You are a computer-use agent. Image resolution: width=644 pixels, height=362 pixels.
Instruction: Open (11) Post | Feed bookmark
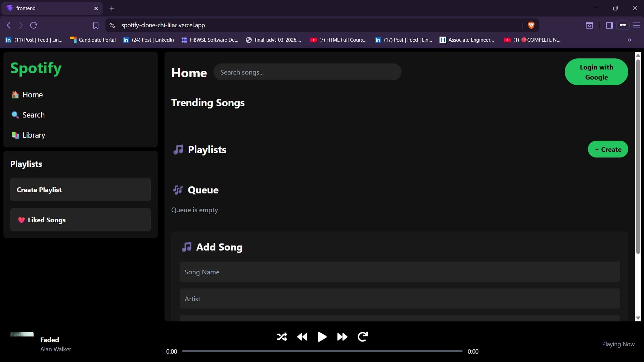pyautogui.click(x=34, y=40)
